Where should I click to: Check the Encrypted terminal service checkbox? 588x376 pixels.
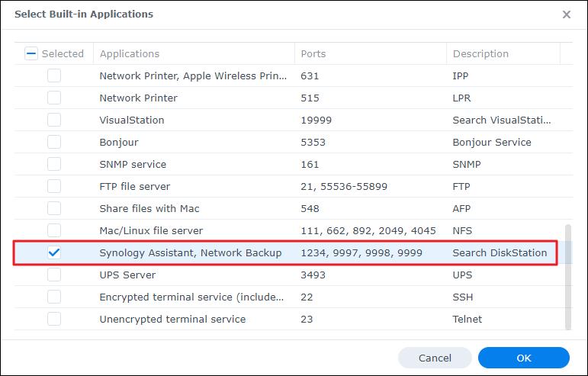click(54, 297)
